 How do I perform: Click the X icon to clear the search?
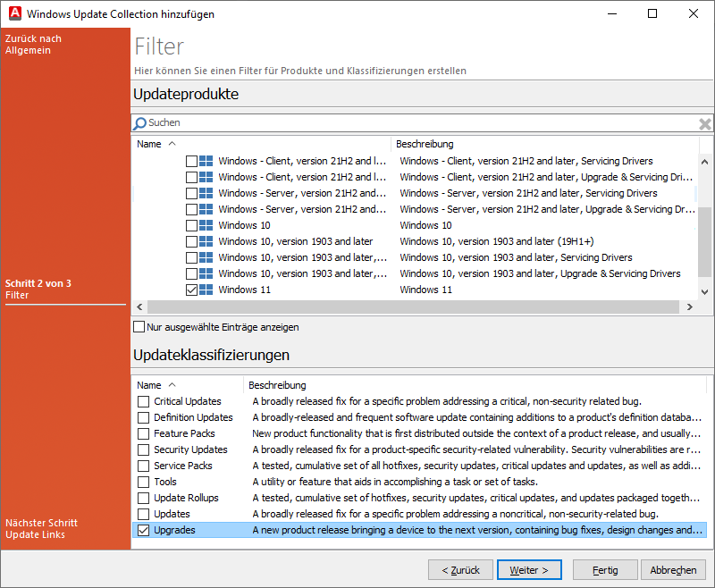click(x=705, y=122)
